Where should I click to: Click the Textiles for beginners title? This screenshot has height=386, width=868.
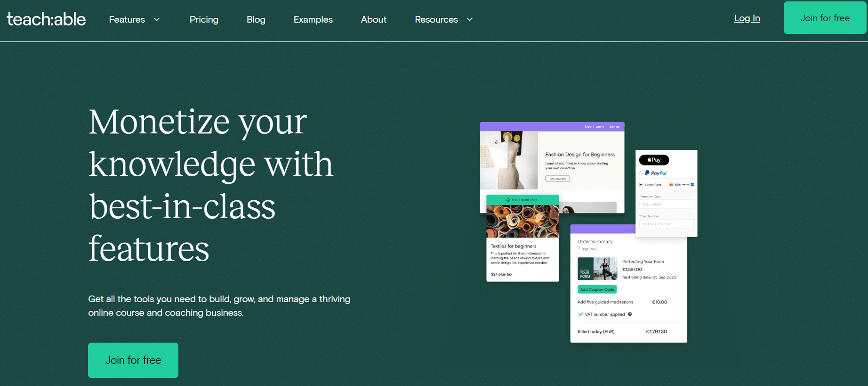coord(514,246)
